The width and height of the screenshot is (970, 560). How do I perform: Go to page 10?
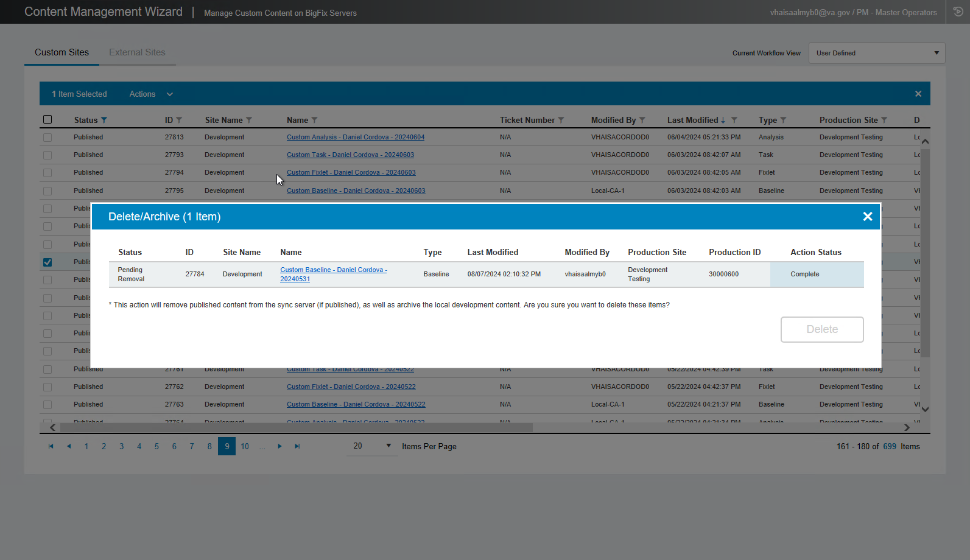coord(245,446)
